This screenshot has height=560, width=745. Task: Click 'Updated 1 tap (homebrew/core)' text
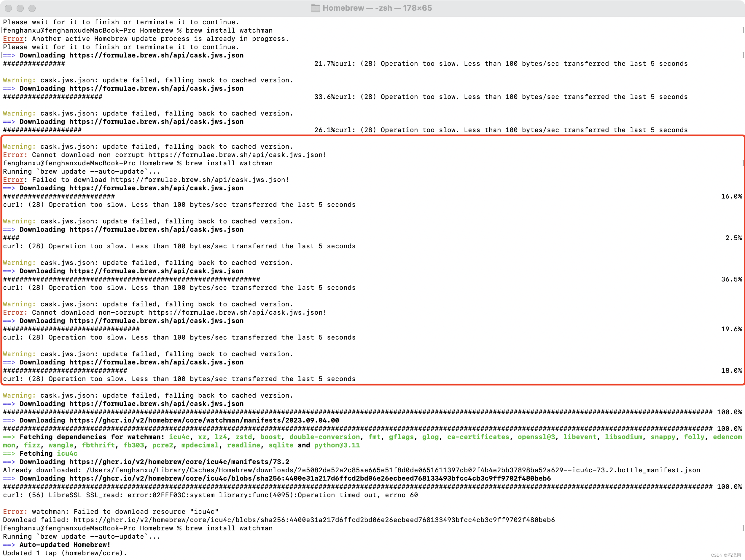(x=65, y=553)
